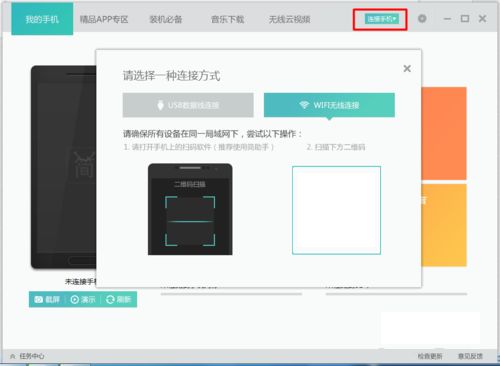Viewport: 500px width, 366px height.
Task: Maximize the application window
Action: point(465,19)
